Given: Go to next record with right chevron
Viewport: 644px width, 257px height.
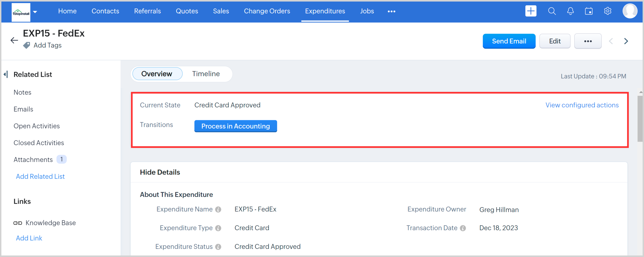Looking at the screenshot, I should pos(626,41).
